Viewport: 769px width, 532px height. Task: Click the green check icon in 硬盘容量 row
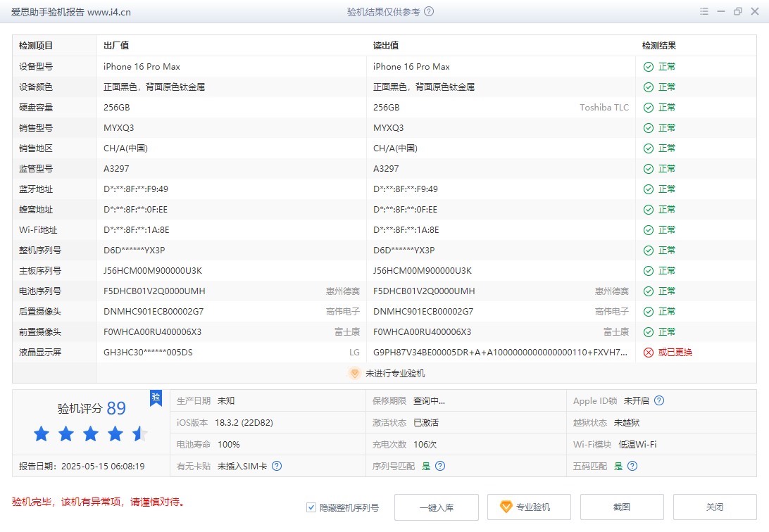click(649, 108)
